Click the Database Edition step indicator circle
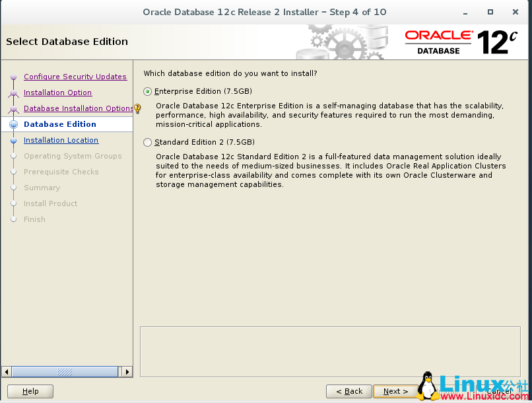The width and height of the screenshot is (532, 403). 13,124
